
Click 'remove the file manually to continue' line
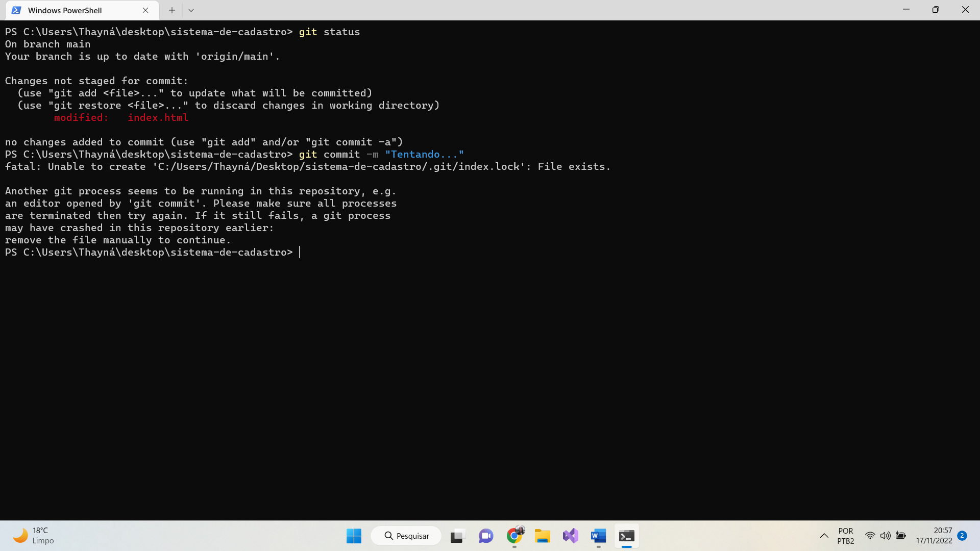tap(118, 240)
